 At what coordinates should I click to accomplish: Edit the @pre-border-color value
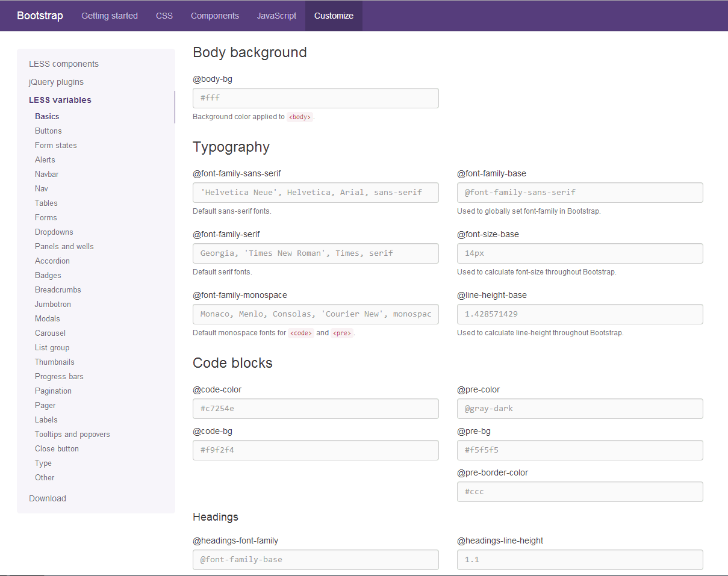pos(579,492)
